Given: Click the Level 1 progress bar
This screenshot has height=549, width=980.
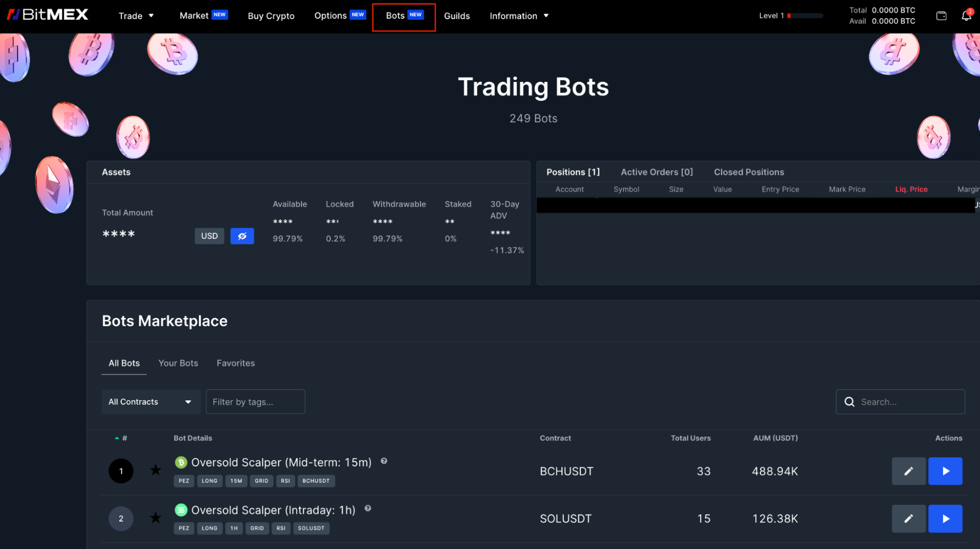Looking at the screenshot, I should 804,16.
